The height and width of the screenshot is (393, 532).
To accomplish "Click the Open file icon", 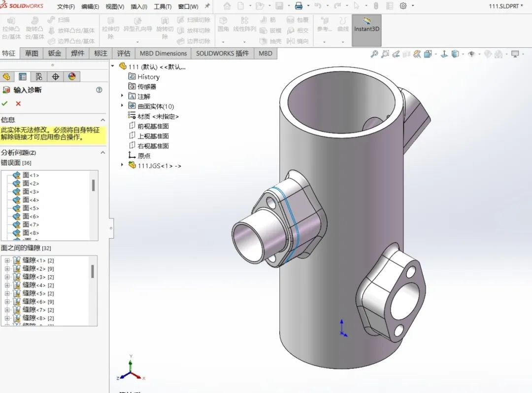I will [260, 6].
